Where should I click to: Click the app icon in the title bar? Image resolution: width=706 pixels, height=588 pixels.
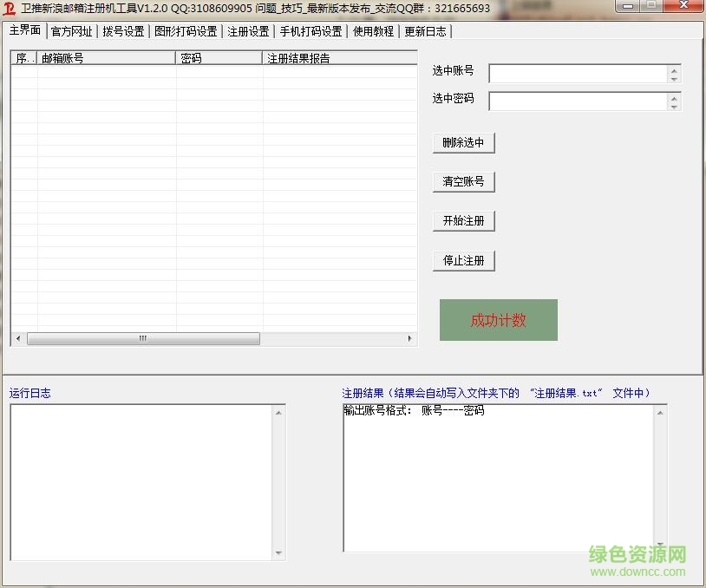pyautogui.click(x=10, y=8)
